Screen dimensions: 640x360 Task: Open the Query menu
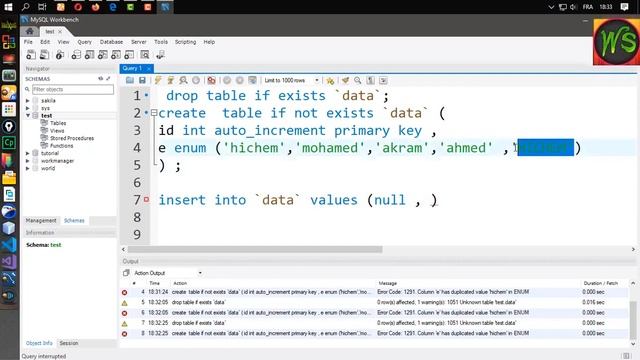click(x=84, y=42)
